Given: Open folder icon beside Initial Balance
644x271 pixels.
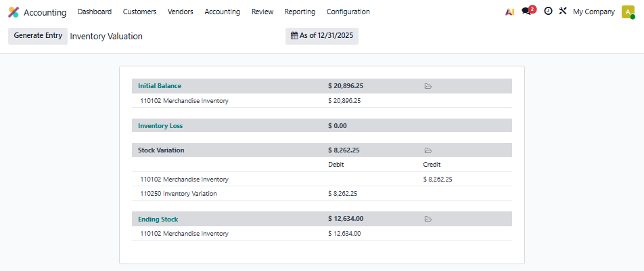Looking at the screenshot, I should click(428, 87).
